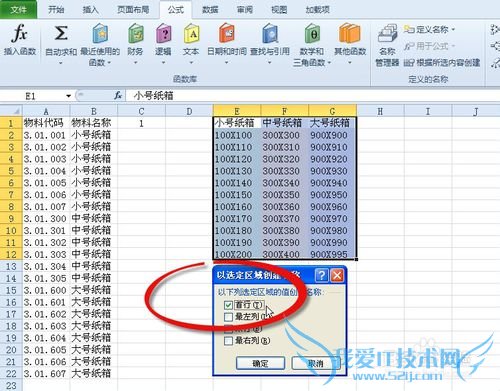
Task: Click the 取消 (Cancel) button
Action: [315, 363]
